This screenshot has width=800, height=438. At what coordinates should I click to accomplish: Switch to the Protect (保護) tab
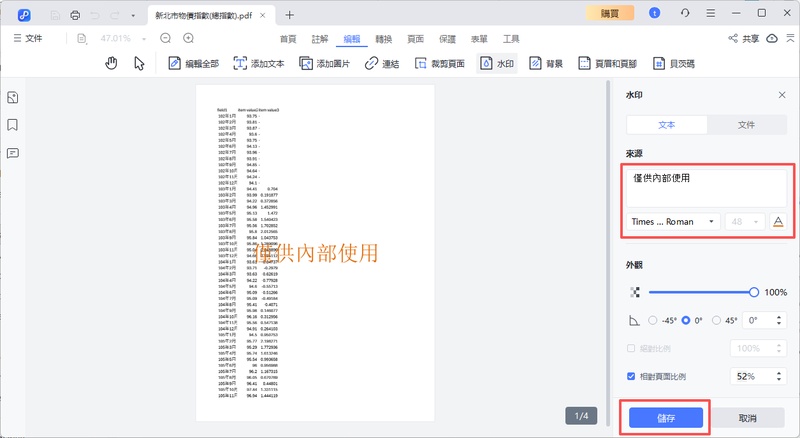pyautogui.click(x=447, y=39)
